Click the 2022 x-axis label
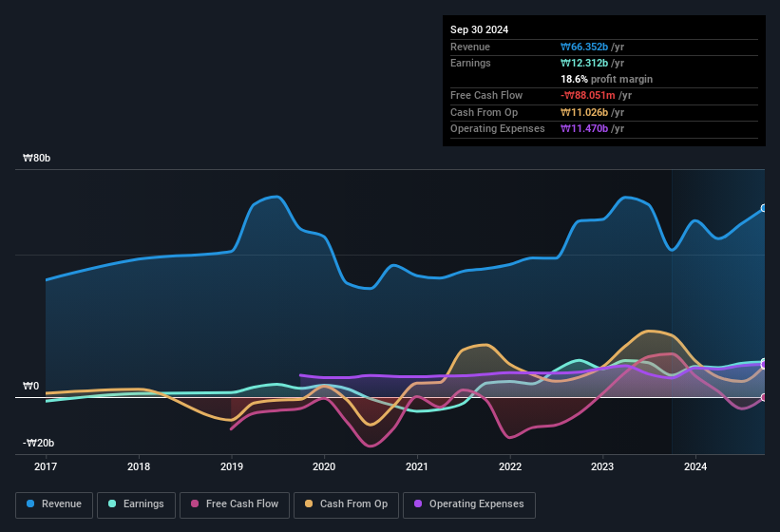The image size is (780, 532). (510, 466)
